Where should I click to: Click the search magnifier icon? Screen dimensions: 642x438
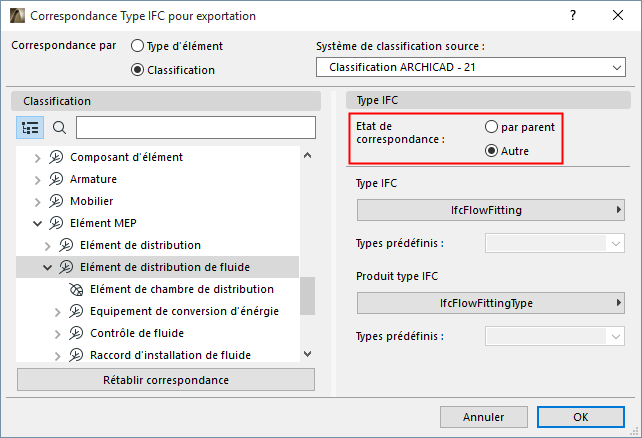coord(59,128)
